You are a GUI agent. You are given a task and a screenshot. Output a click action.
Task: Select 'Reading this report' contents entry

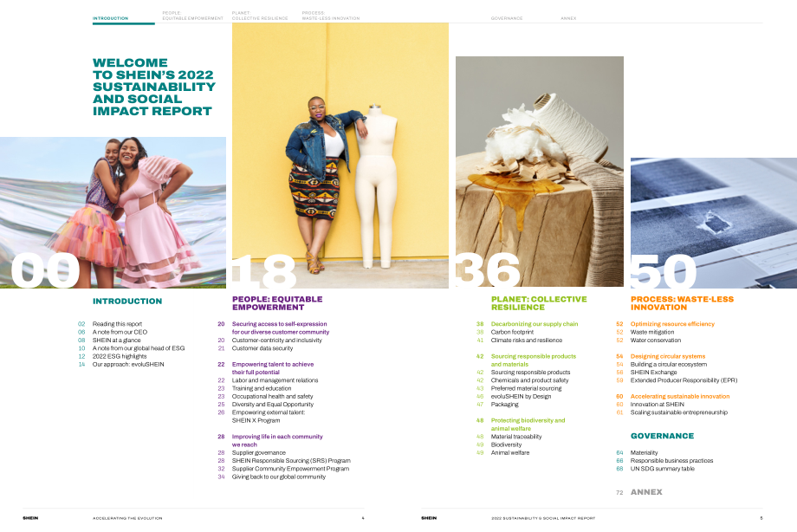click(118, 324)
